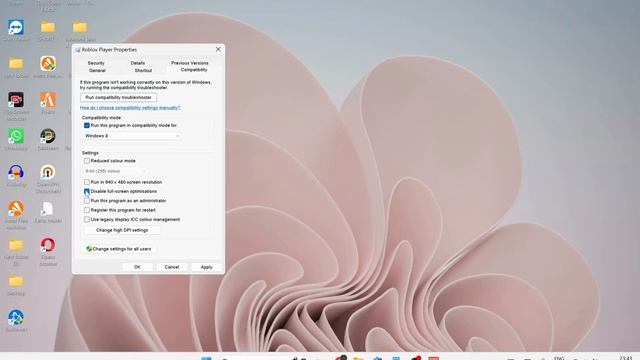Tick 'Use legacy display ICC colour management'

pyautogui.click(x=87, y=220)
